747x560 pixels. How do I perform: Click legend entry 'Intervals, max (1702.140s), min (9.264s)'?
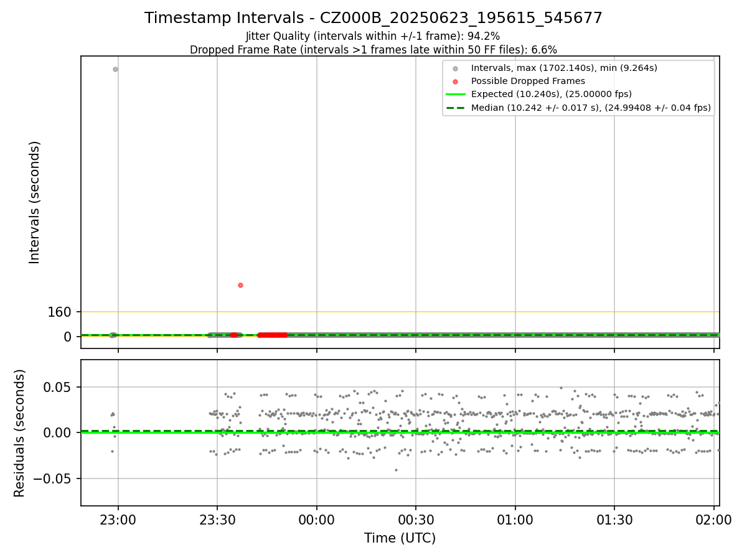564,68
